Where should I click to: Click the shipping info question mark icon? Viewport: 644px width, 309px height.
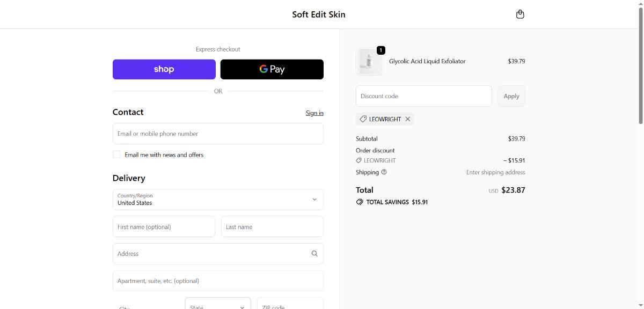(384, 172)
